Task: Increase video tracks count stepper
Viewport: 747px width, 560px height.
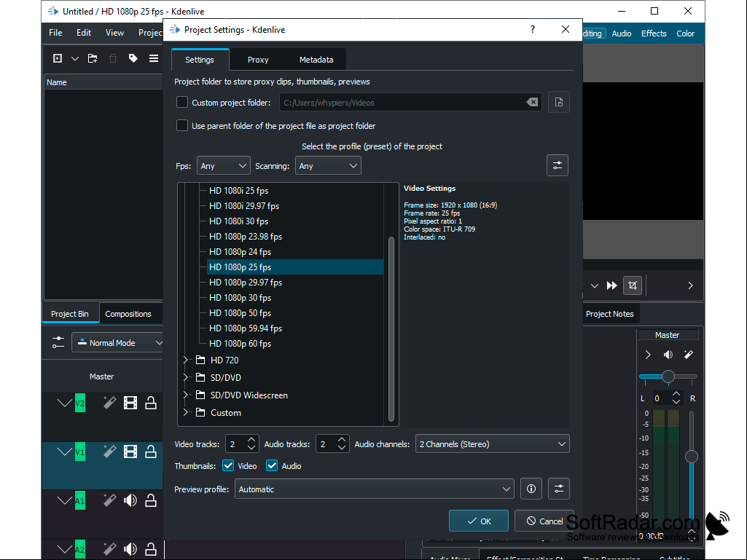Action: (251, 440)
